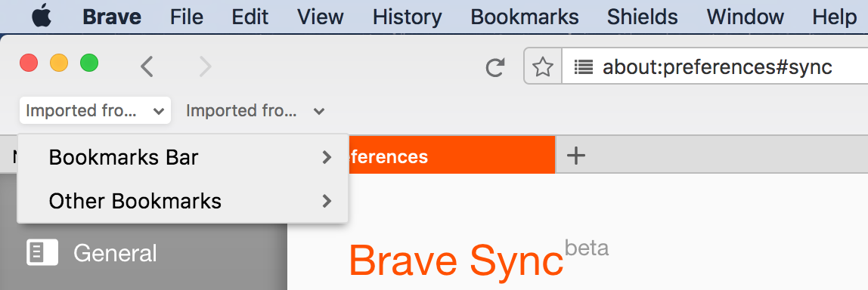Click the General section icon
This screenshot has width=868, height=290.
42,252
